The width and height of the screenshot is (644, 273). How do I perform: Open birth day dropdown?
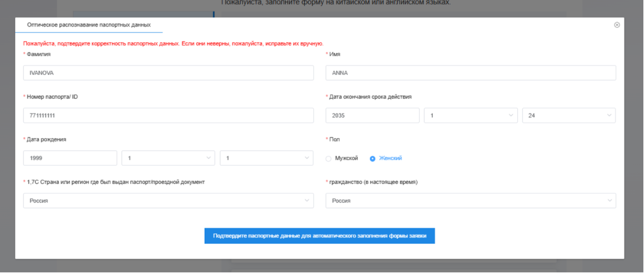(x=267, y=158)
